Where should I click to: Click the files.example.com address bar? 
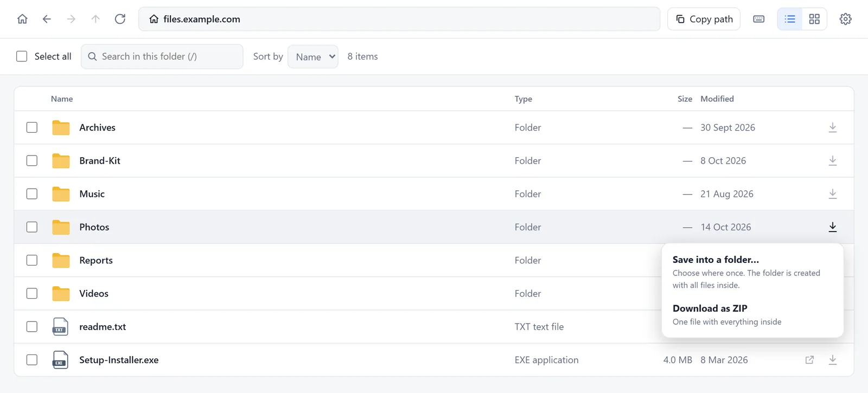(x=399, y=19)
